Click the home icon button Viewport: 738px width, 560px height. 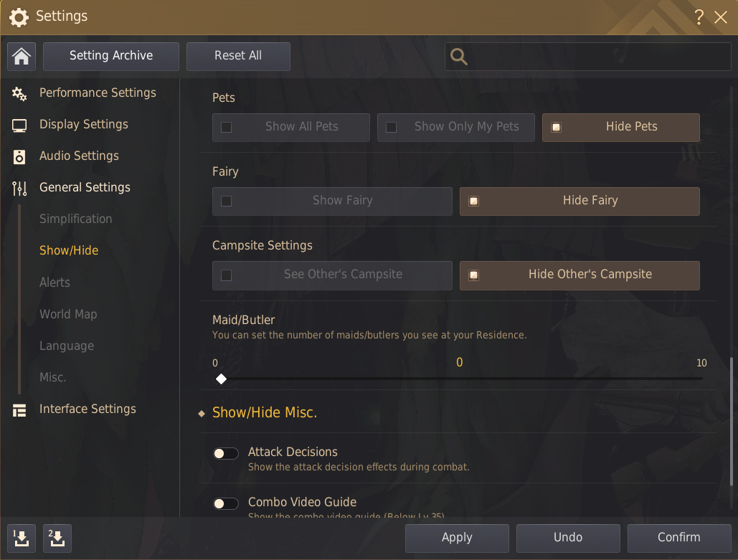pyautogui.click(x=22, y=56)
